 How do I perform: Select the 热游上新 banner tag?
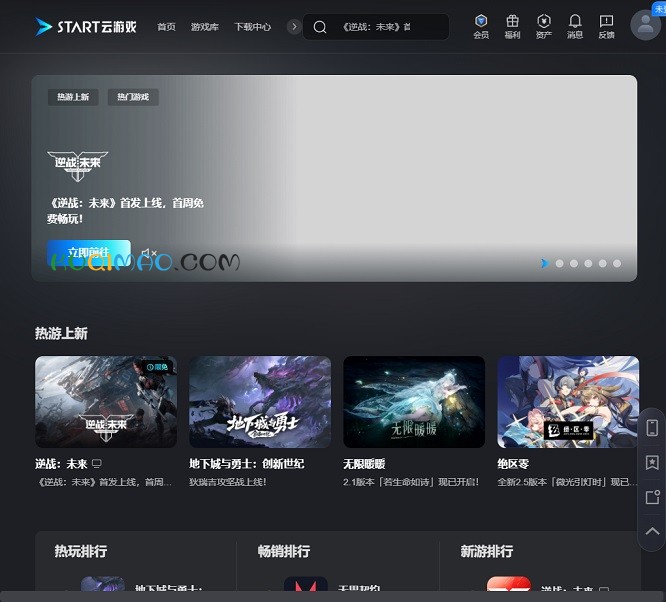click(x=73, y=97)
